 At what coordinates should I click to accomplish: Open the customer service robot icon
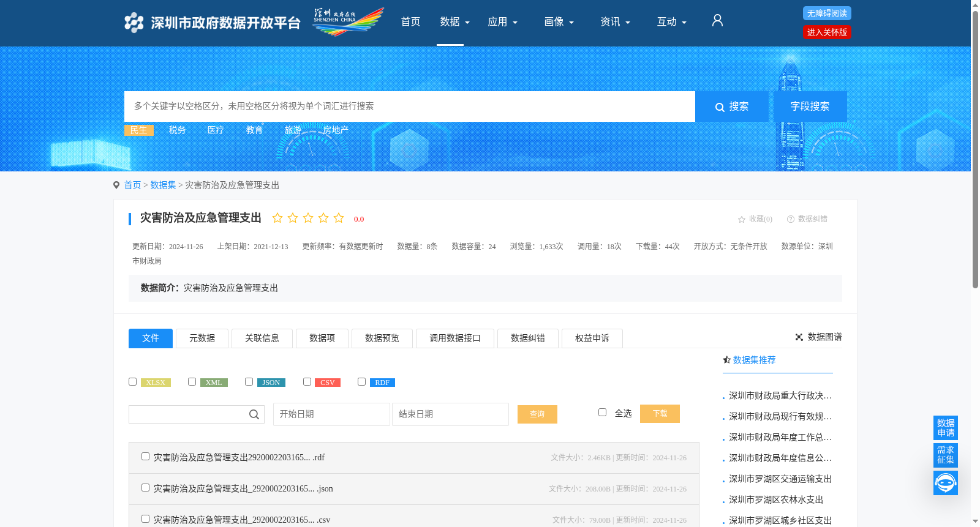pos(946,483)
